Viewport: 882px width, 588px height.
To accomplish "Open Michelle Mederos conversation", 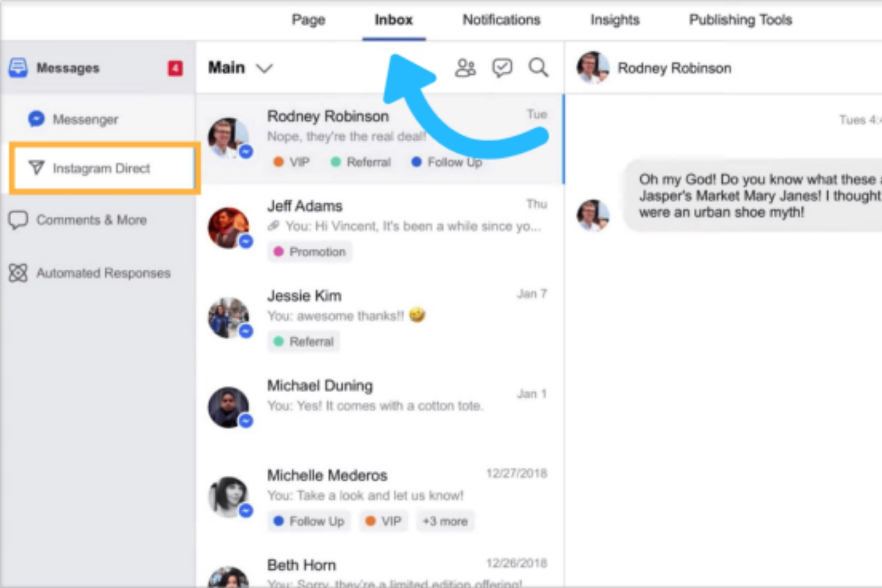I will (x=379, y=498).
